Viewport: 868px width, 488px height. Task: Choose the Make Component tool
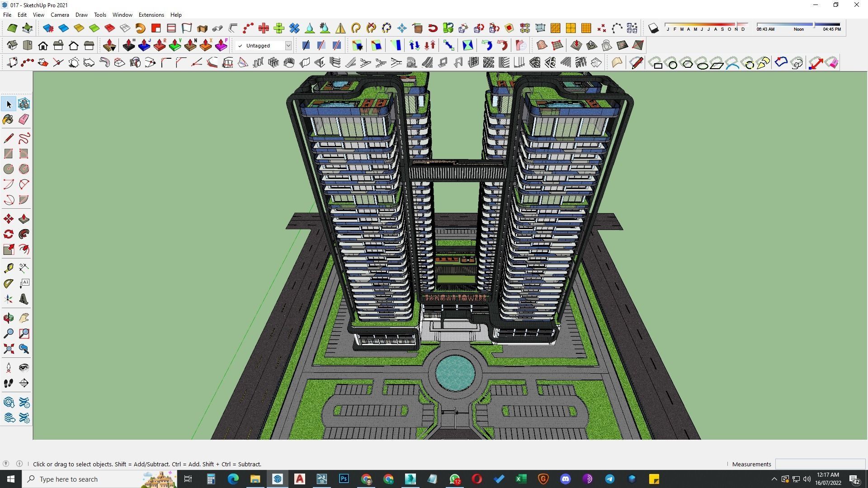pos(24,104)
